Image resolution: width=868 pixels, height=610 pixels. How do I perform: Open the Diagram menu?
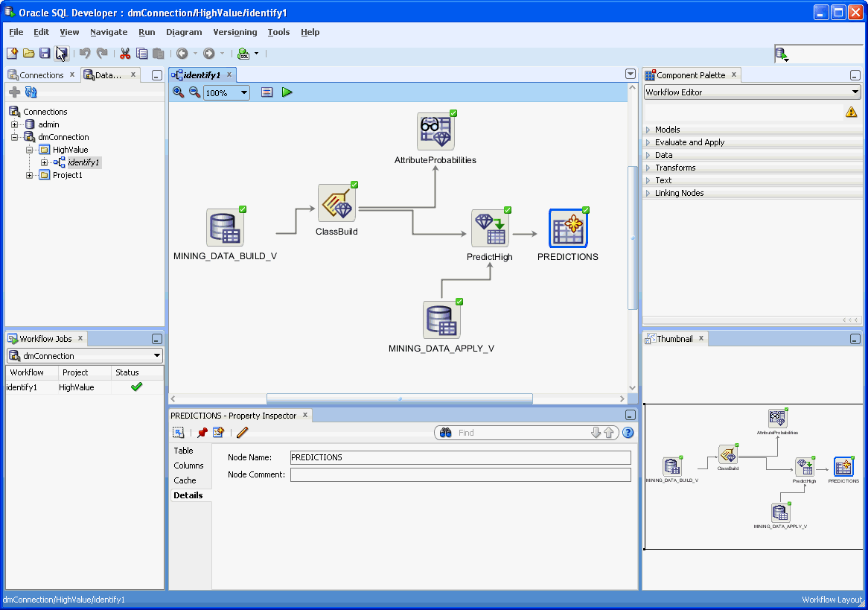click(x=183, y=32)
